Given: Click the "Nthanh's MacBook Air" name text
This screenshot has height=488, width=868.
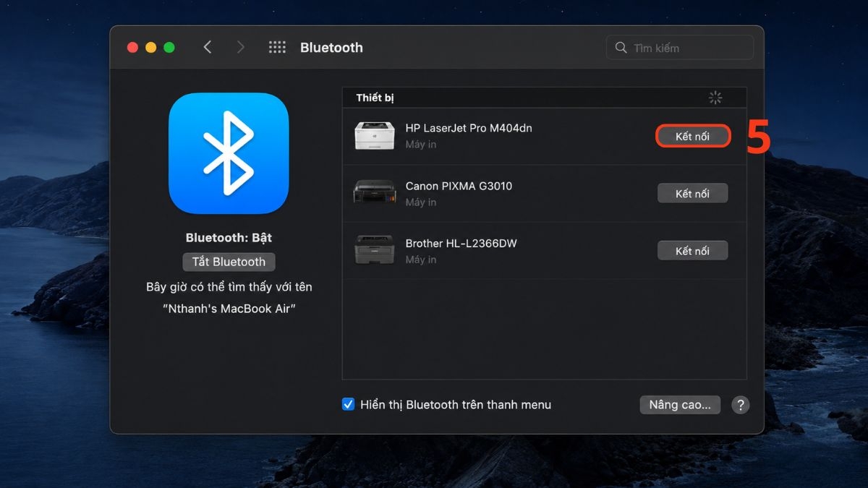Looking at the screenshot, I should 229,309.
